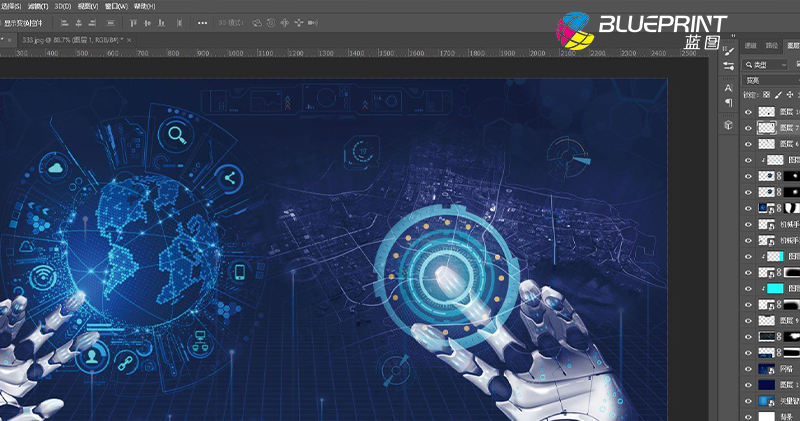Open the 3D panel cube icon
This screenshot has width=800, height=421.
click(729, 125)
